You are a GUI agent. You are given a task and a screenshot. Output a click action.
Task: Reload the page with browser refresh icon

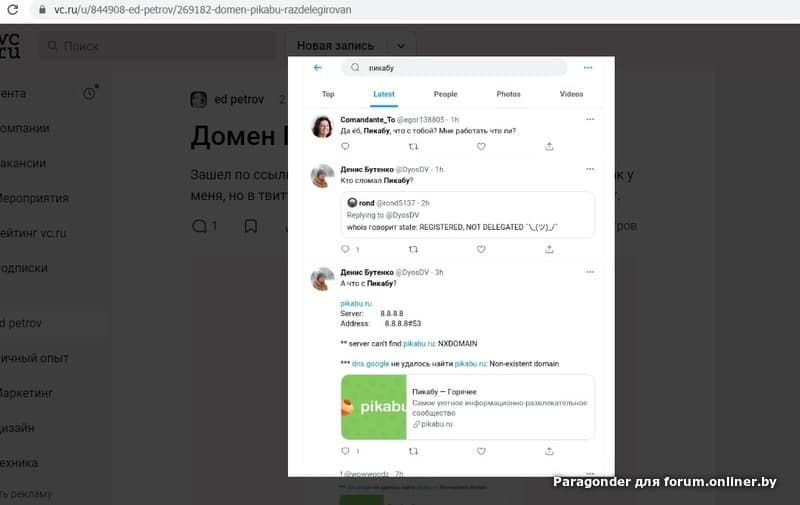[x=13, y=9]
